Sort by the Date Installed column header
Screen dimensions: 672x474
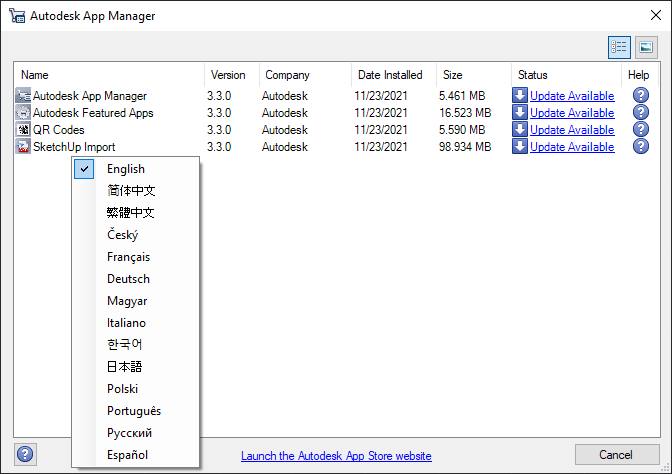pos(388,75)
